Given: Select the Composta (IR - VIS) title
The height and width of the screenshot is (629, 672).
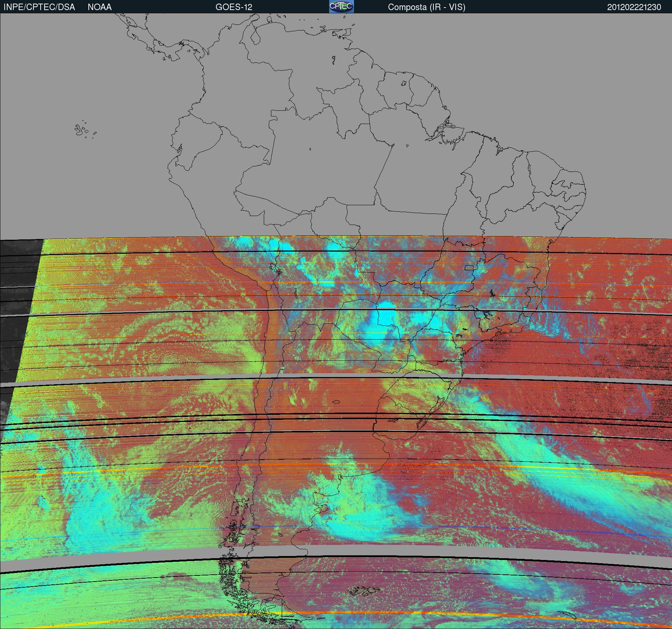Looking at the screenshot, I should pyautogui.click(x=427, y=7).
